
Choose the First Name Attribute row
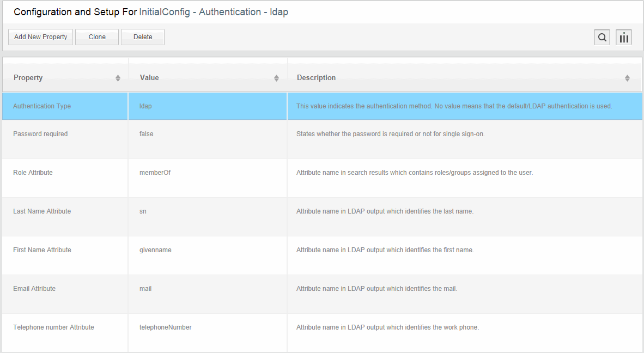pos(42,250)
